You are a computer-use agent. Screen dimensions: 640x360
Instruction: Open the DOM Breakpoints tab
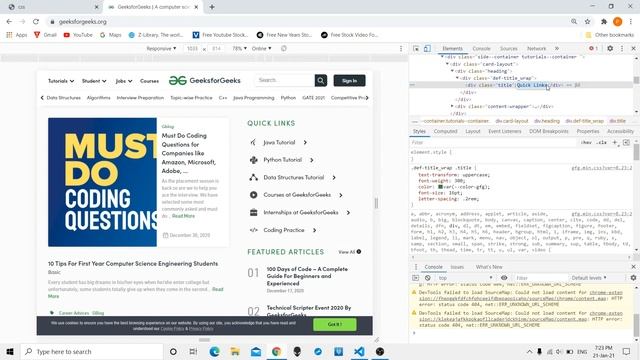pos(549,131)
